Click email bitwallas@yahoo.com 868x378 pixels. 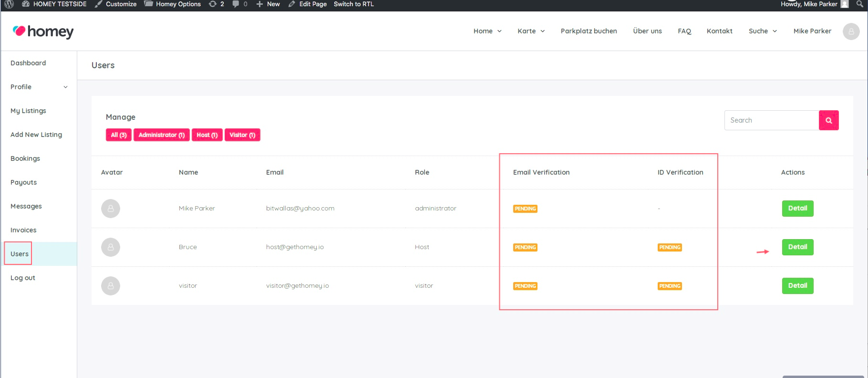pos(300,209)
